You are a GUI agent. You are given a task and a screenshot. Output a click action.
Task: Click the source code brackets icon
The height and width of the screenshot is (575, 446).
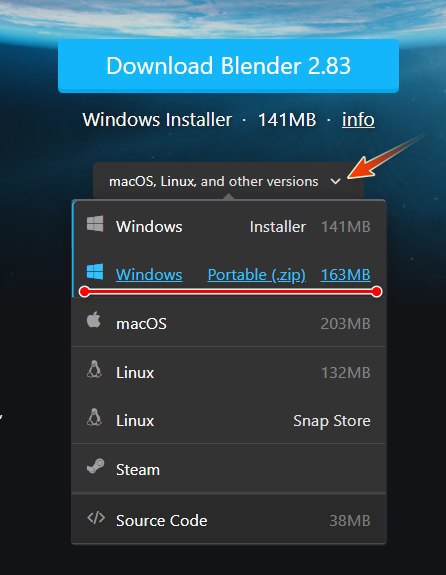[96, 518]
